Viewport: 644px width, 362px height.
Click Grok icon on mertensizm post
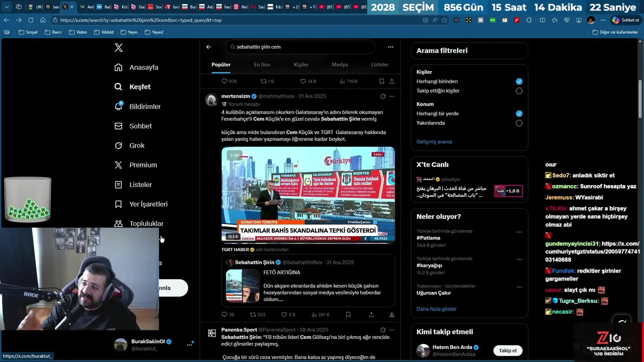click(x=383, y=96)
